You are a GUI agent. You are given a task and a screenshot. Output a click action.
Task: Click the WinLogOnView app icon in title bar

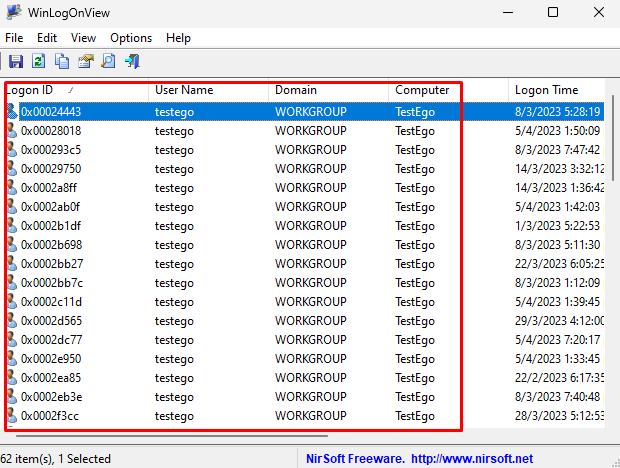14,13
